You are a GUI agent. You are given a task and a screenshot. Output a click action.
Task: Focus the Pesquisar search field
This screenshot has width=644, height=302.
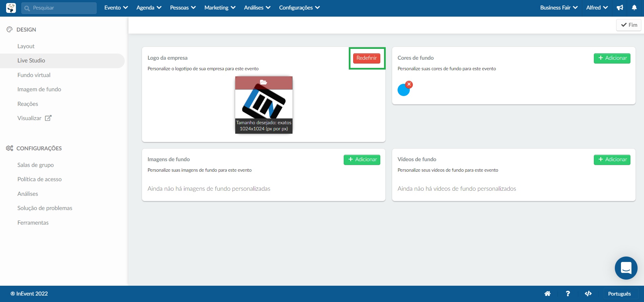pos(59,8)
